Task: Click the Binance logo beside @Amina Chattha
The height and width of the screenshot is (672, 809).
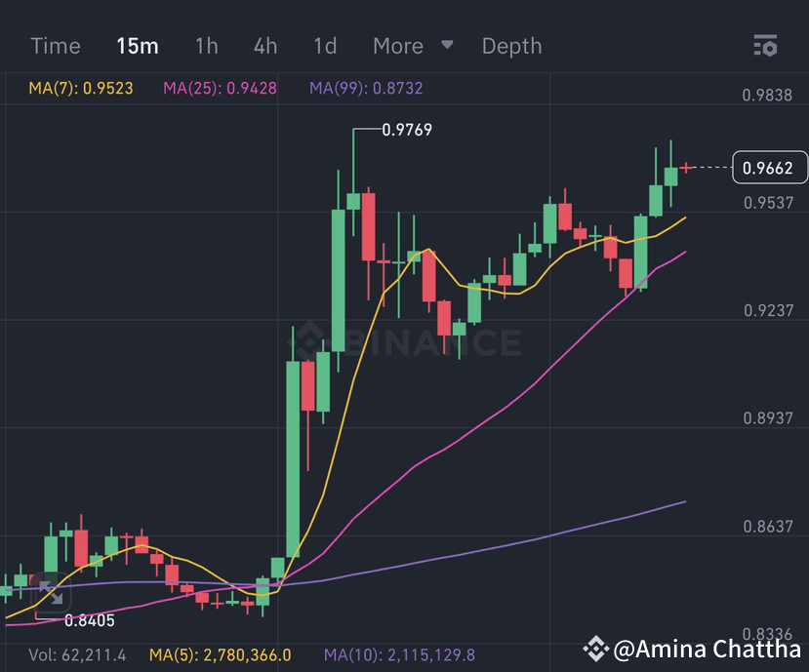Action: pyautogui.click(x=593, y=648)
